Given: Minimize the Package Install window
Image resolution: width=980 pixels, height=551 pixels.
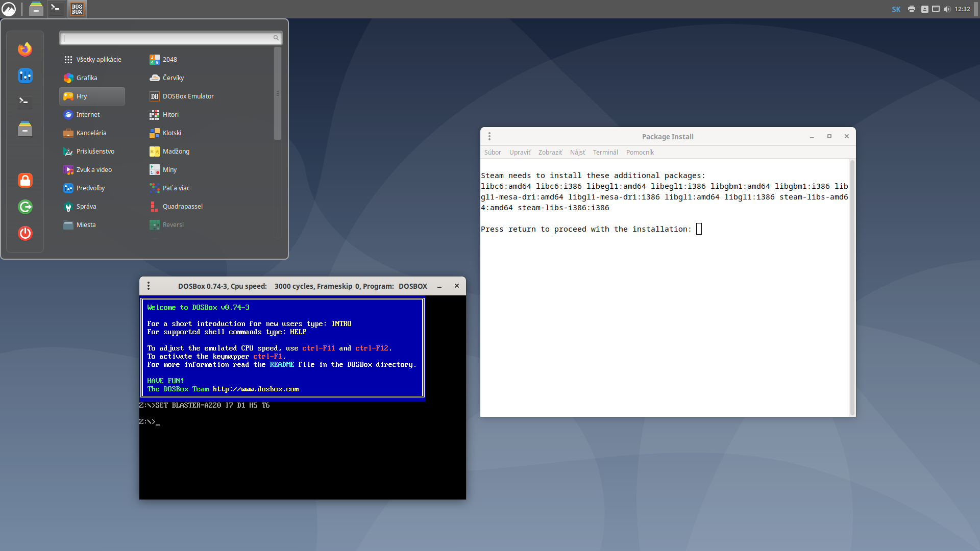Looking at the screenshot, I should 812,137.
